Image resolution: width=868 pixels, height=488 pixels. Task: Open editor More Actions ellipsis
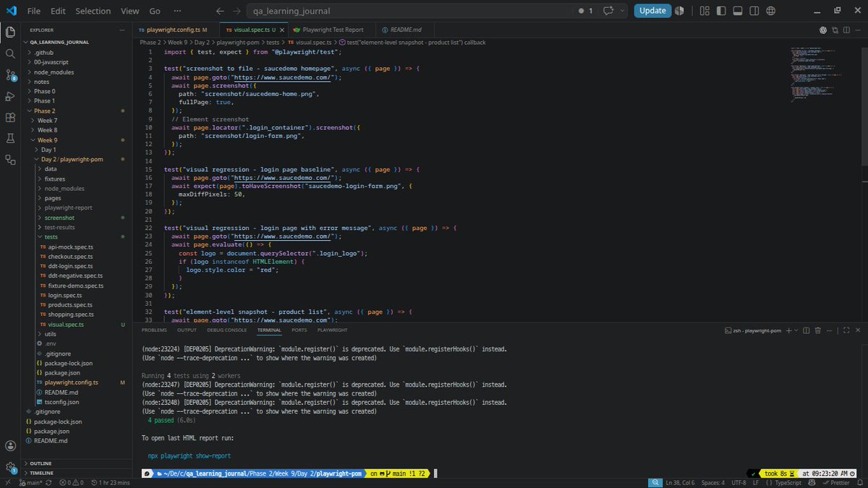[858, 30]
